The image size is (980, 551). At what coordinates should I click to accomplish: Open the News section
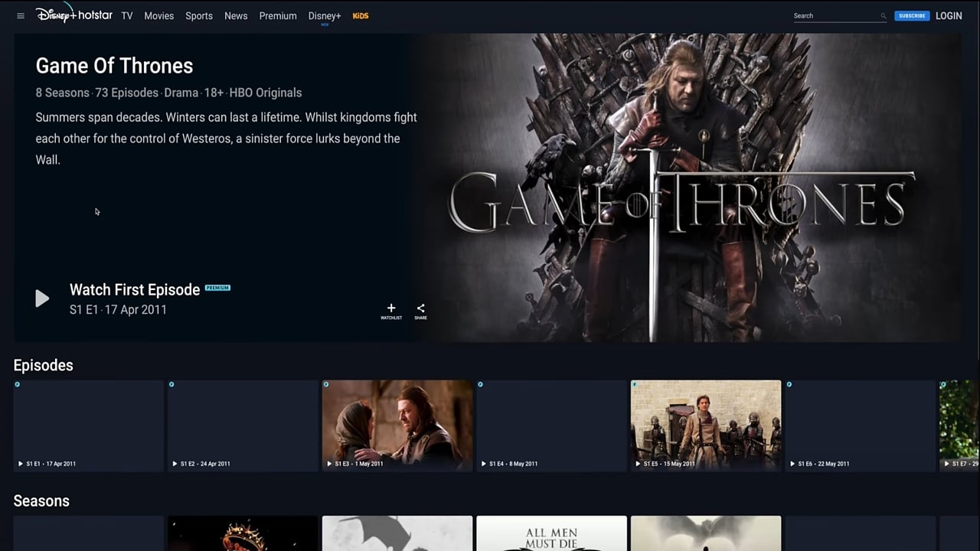[236, 16]
